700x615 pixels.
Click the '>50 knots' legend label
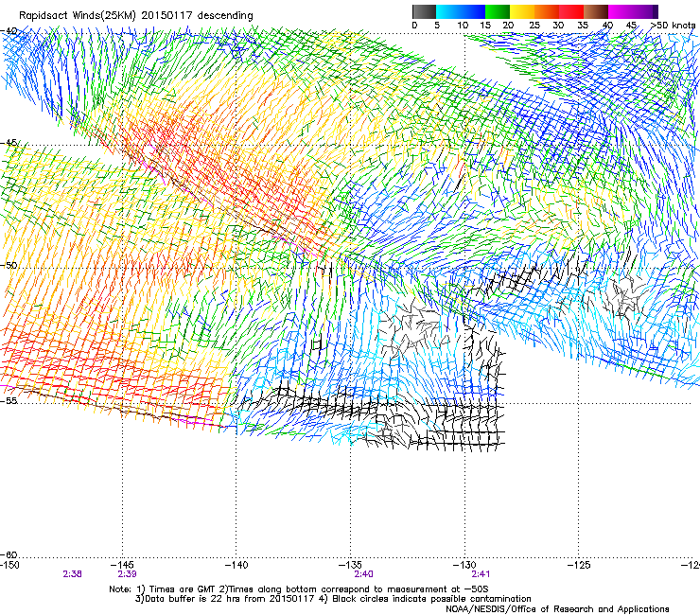click(673, 26)
